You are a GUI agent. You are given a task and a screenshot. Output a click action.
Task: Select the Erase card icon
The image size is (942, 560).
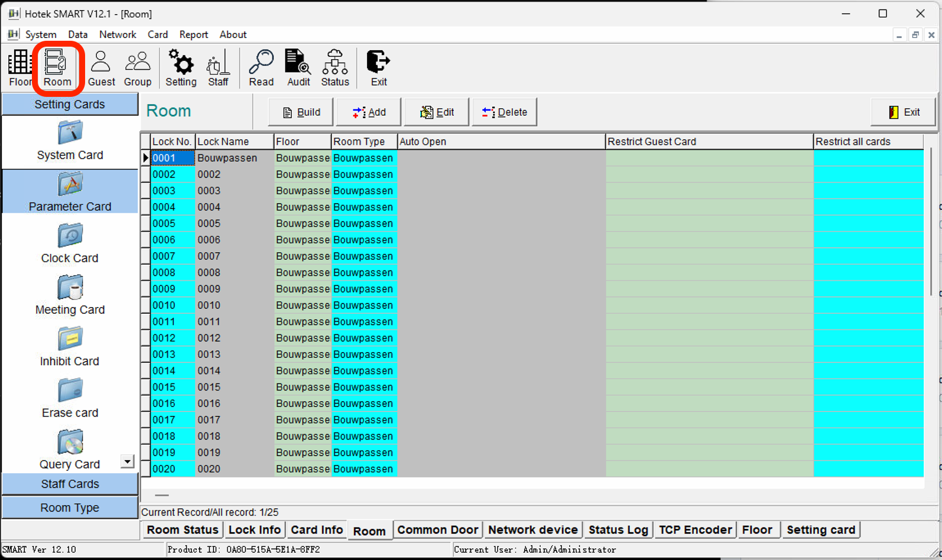(70, 398)
